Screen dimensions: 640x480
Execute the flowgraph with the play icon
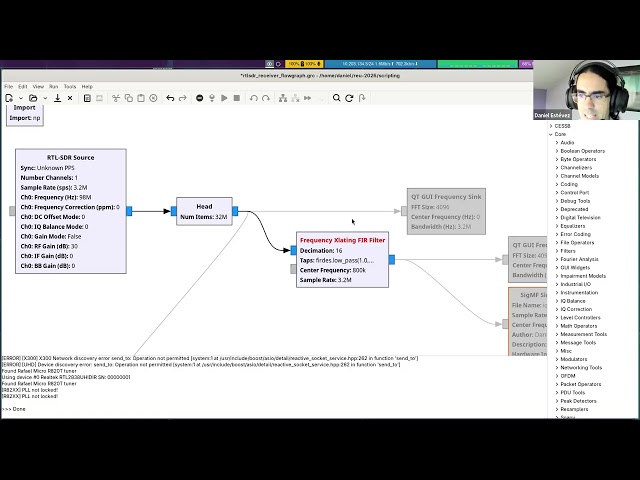(224, 98)
